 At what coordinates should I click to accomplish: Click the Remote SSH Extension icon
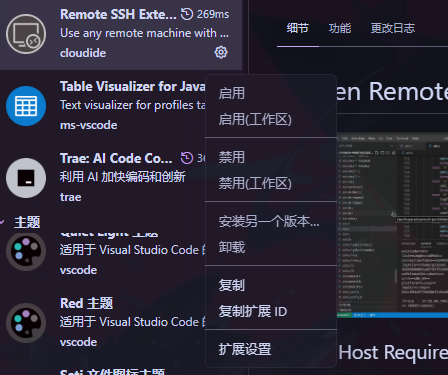(x=26, y=34)
